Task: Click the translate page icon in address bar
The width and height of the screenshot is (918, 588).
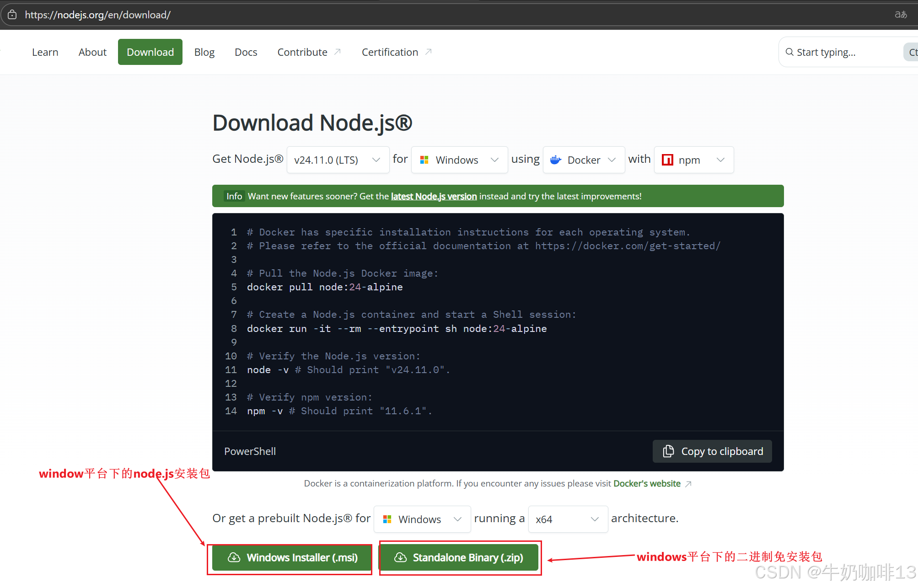Action: click(x=901, y=15)
